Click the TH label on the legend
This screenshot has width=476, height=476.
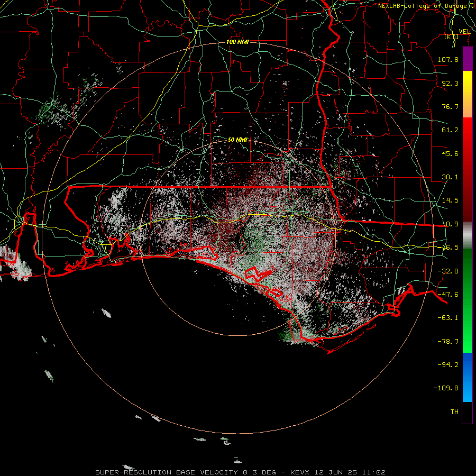[x=454, y=412]
